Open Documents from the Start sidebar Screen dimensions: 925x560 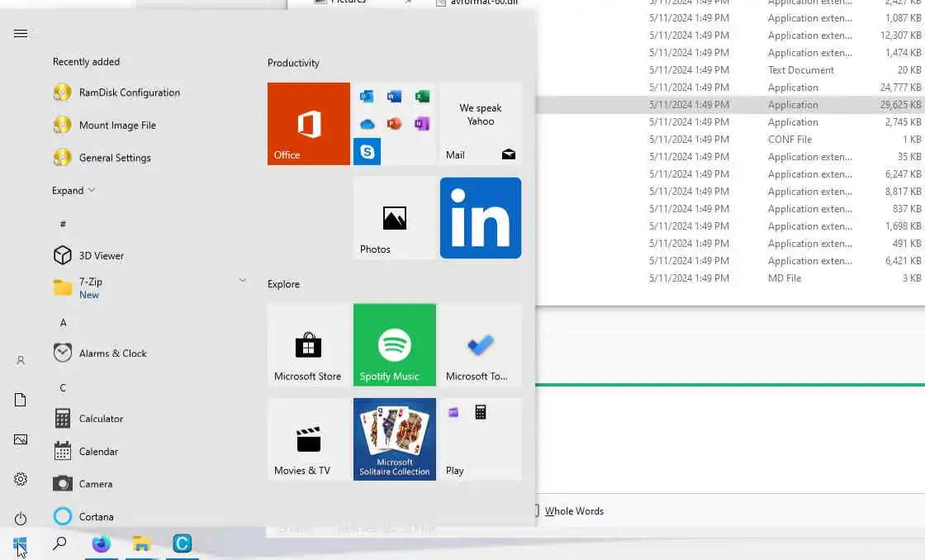tap(21, 400)
